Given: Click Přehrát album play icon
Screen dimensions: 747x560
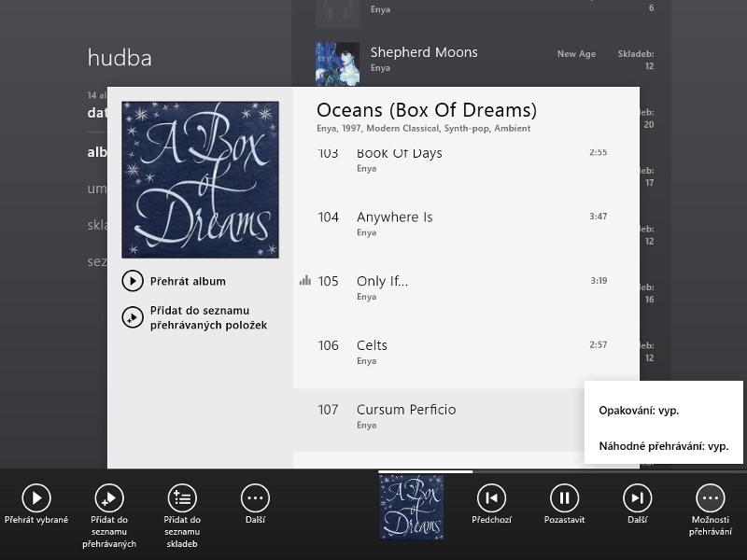Looking at the screenshot, I should click(133, 281).
